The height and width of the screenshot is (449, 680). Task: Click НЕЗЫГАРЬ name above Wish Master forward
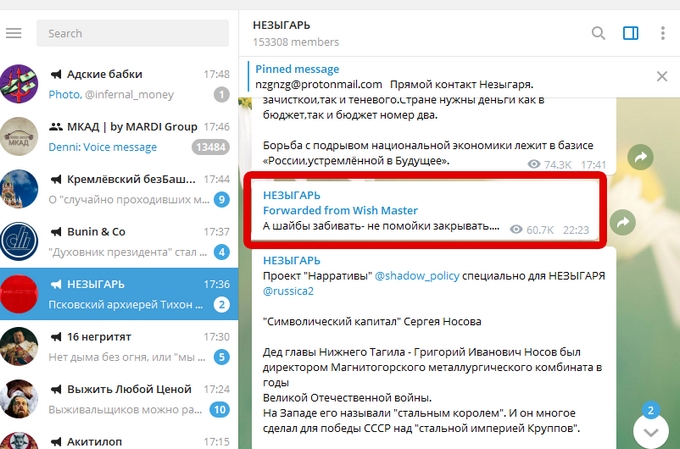point(292,195)
